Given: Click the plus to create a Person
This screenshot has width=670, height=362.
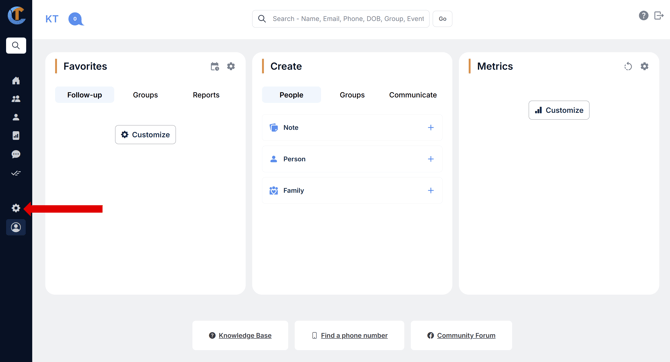Looking at the screenshot, I should tap(431, 159).
